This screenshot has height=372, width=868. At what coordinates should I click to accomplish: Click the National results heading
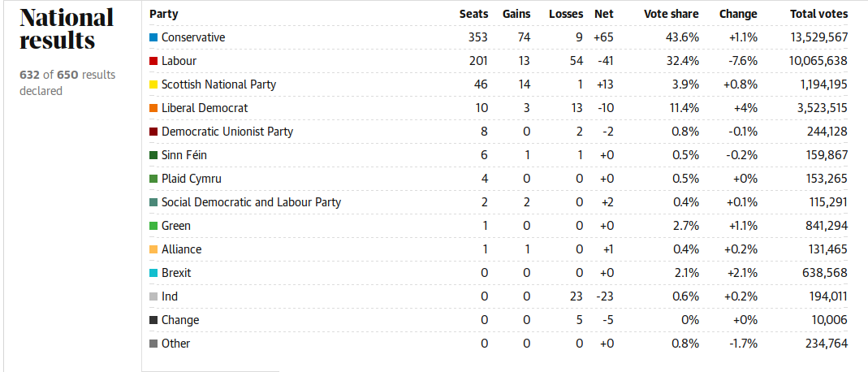point(67,29)
